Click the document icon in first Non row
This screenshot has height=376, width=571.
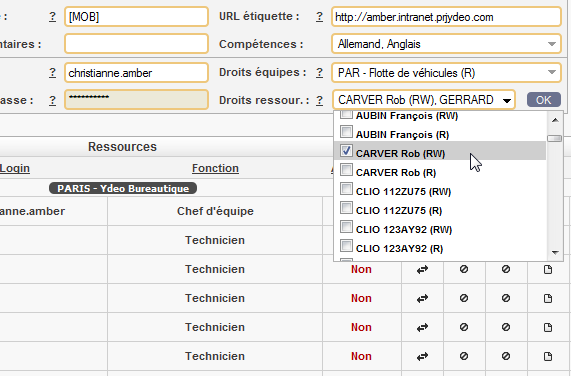point(548,269)
